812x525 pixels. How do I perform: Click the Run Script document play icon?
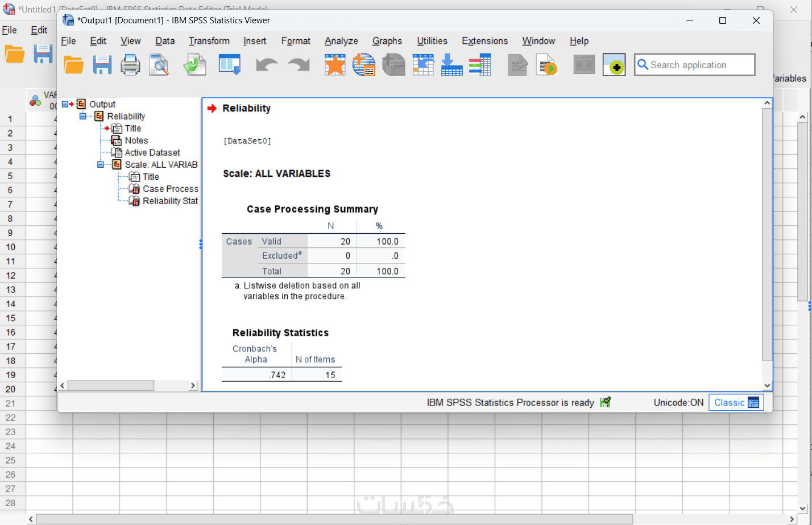[x=547, y=65]
